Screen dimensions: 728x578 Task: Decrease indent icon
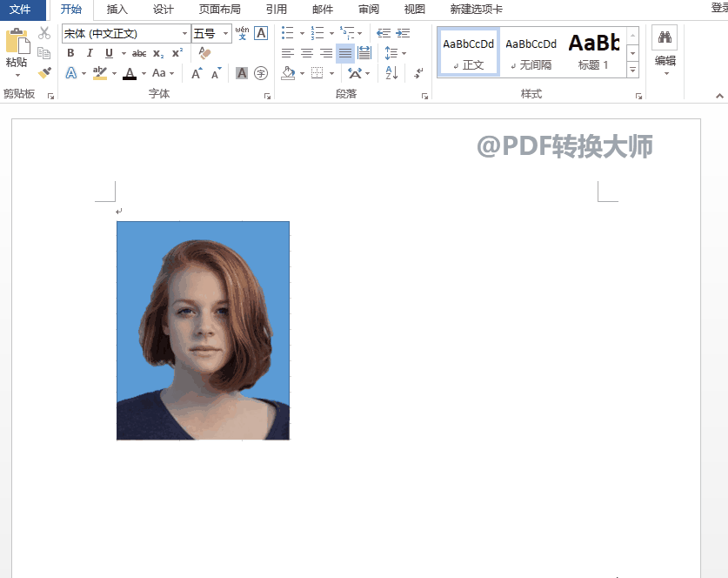click(383, 33)
